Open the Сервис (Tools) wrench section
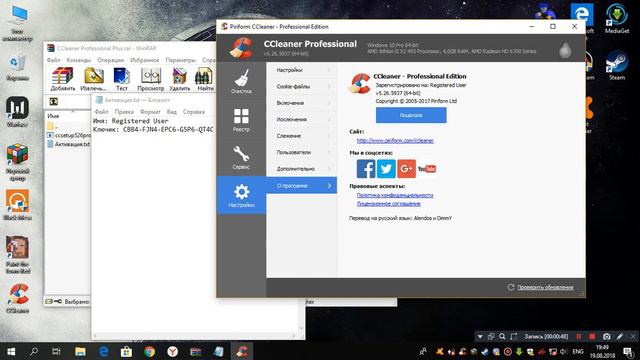 pos(241,157)
